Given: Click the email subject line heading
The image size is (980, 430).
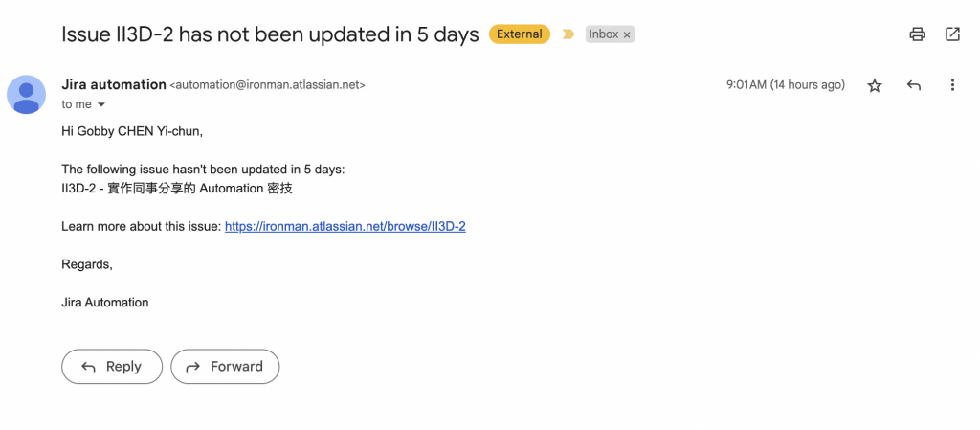Looking at the screenshot, I should click(x=270, y=34).
